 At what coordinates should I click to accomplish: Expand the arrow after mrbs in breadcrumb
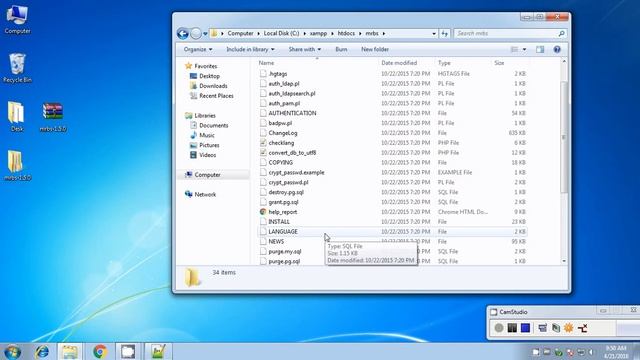pyautogui.click(x=384, y=33)
